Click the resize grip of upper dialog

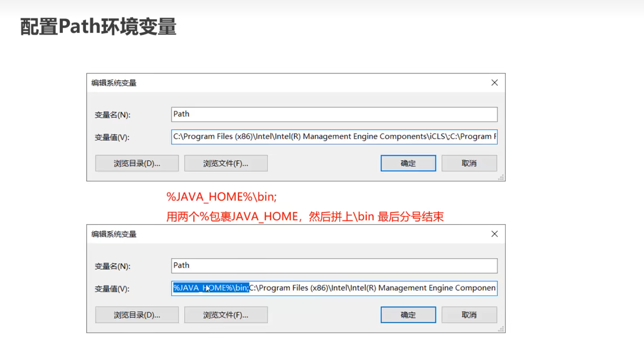point(501,177)
